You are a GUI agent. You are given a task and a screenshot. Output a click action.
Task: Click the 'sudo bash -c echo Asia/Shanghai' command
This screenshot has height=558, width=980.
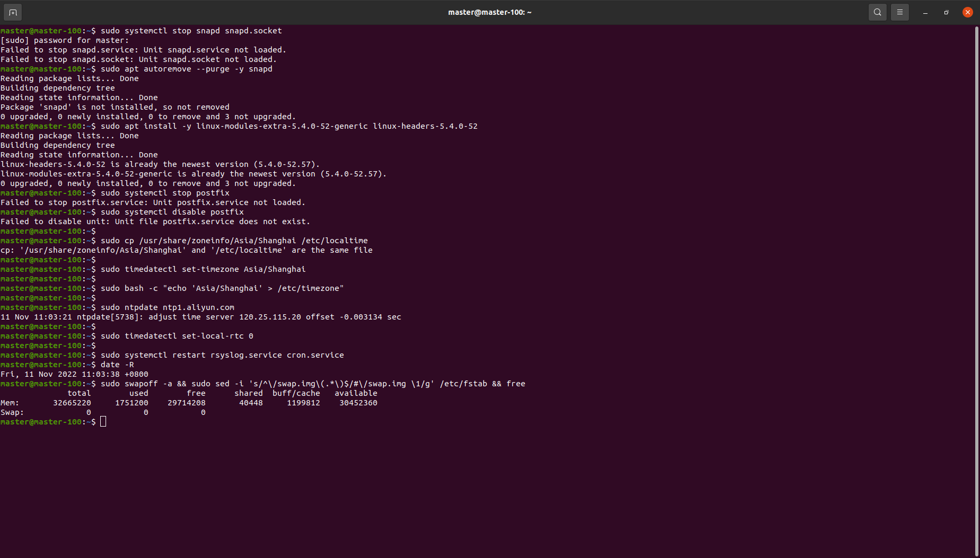222,288
